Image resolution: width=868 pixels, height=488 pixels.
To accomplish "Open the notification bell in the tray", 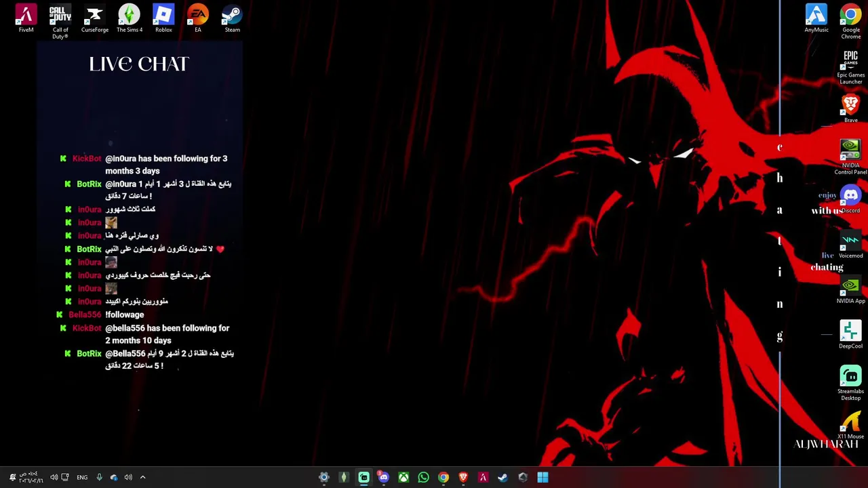I will (12, 477).
